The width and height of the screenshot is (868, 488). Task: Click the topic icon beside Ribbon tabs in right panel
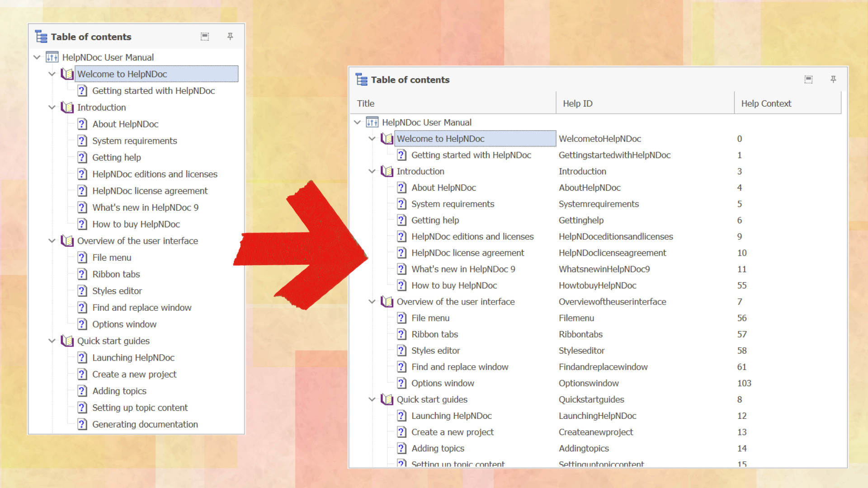(401, 334)
